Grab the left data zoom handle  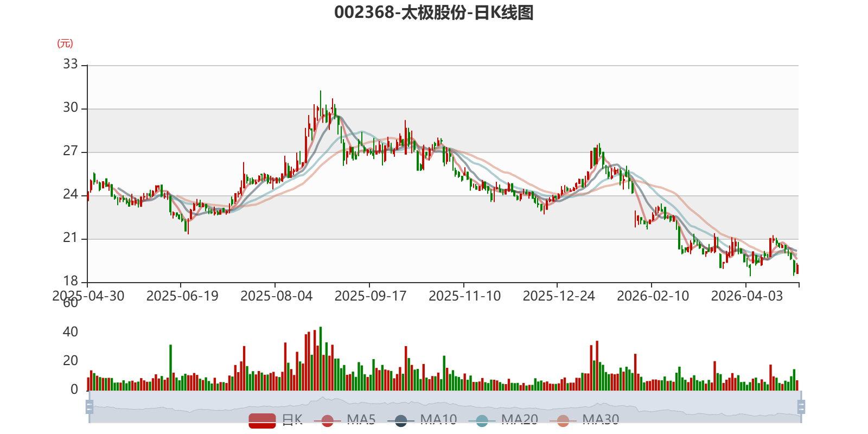pyautogui.click(x=90, y=407)
